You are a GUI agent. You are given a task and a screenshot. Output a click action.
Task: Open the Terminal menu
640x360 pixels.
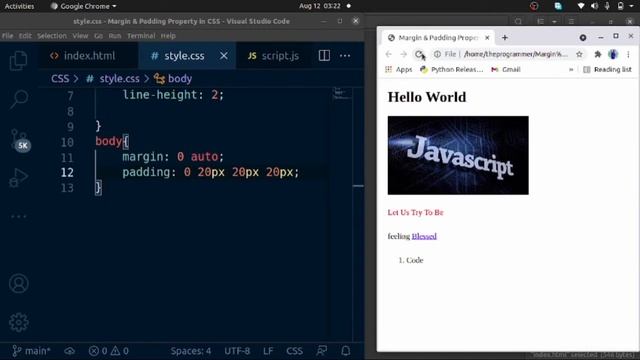pyautogui.click(x=141, y=36)
